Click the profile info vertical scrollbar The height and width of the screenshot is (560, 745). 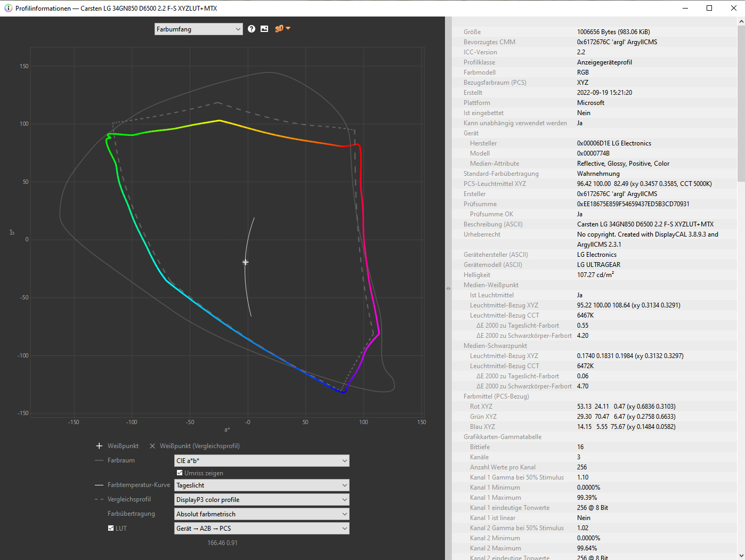(741, 104)
